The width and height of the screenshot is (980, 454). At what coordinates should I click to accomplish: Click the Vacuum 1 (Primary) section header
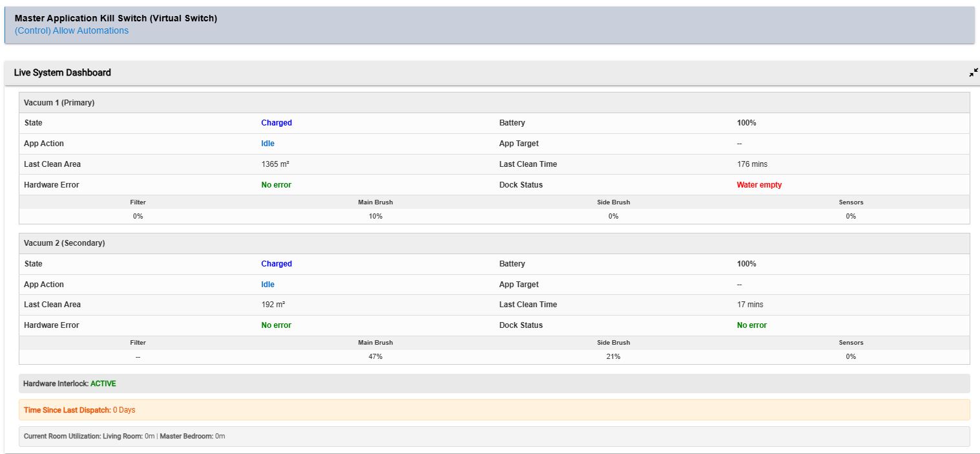(494, 103)
